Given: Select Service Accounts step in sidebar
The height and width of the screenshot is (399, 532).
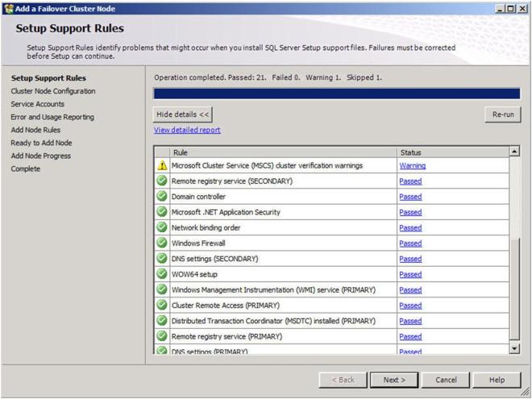Looking at the screenshot, I should (x=38, y=104).
